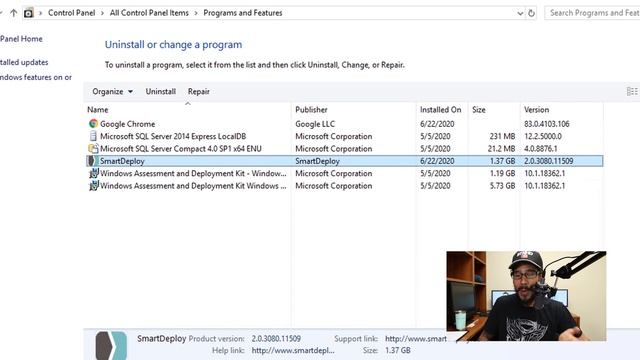Go up one level with the up arrow
This screenshot has width=640, height=360.
click(x=13, y=13)
